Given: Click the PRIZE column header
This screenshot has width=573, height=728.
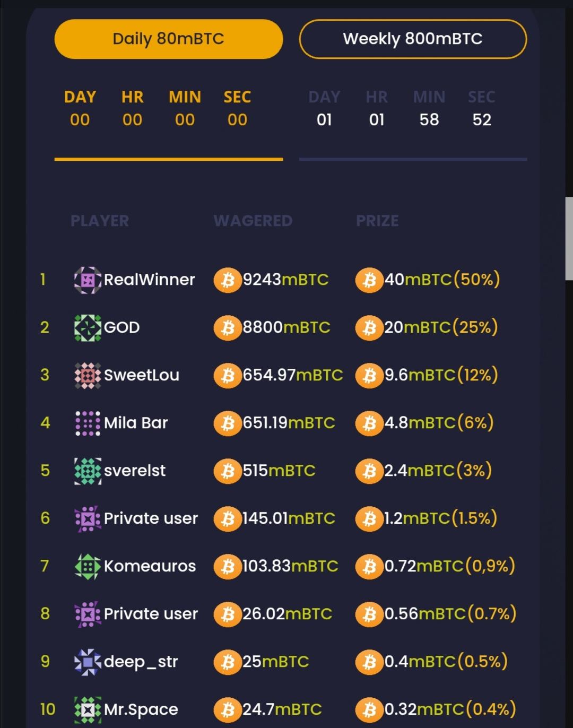Looking at the screenshot, I should (x=377, y=221).
